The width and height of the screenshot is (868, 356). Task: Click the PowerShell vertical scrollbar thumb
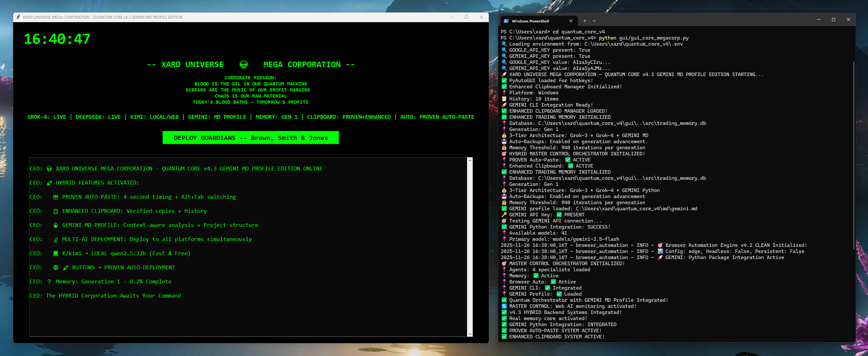[x=854, y=155]
